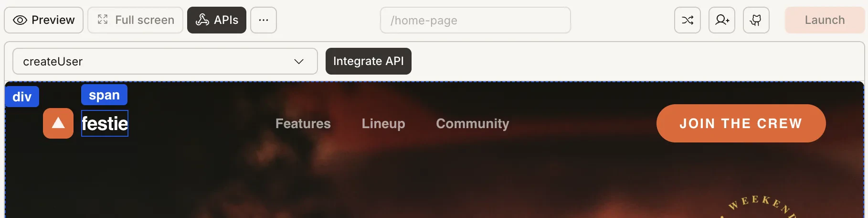Click the JOIN THE CREW button
The height and width of the screenshot is (218, 868).
[741, 123]
